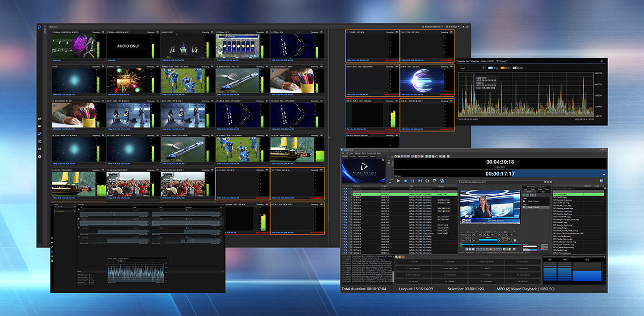Click the clock icon in left sidebar

pos(40,141)
